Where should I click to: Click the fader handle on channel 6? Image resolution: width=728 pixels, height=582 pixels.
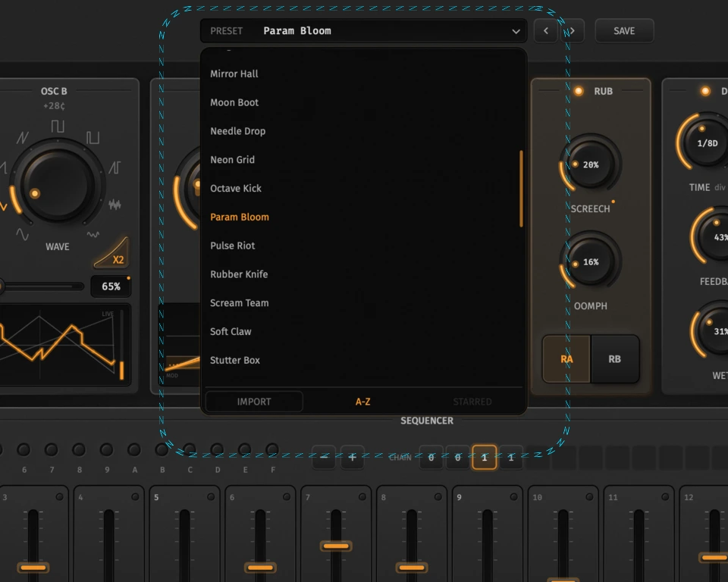pos(260,567)
